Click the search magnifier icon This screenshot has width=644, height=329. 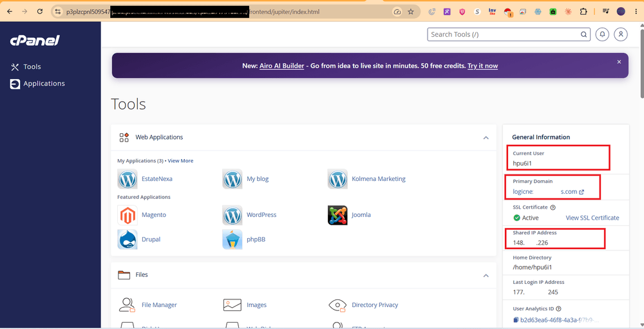coord(583,35)
